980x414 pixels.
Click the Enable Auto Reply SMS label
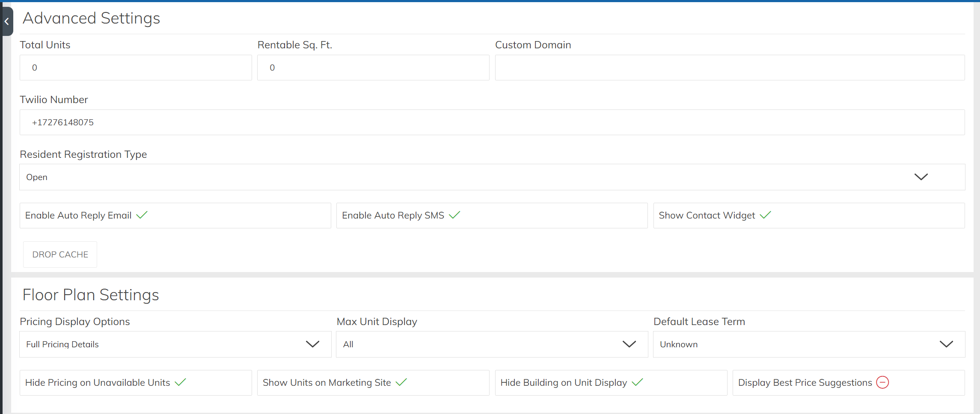click(393, 216)
